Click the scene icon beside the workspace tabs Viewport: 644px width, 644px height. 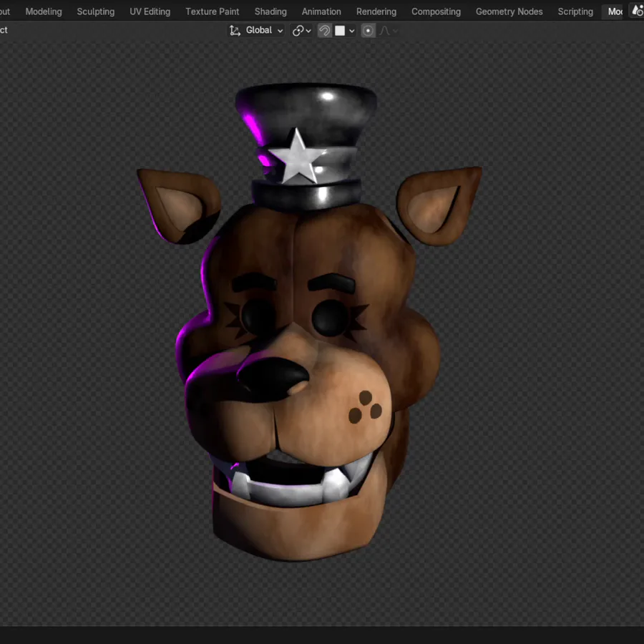(638, 11)
